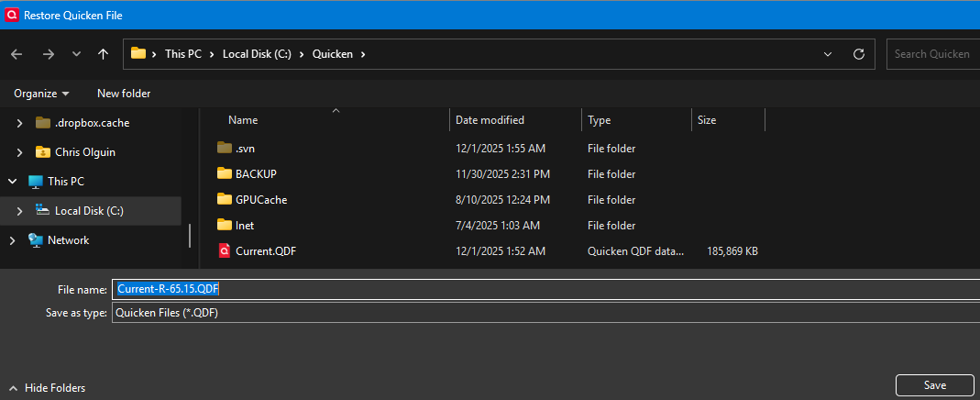
Task: Expand Local Disk (C:) tree node
Action: tap(20, 211)
